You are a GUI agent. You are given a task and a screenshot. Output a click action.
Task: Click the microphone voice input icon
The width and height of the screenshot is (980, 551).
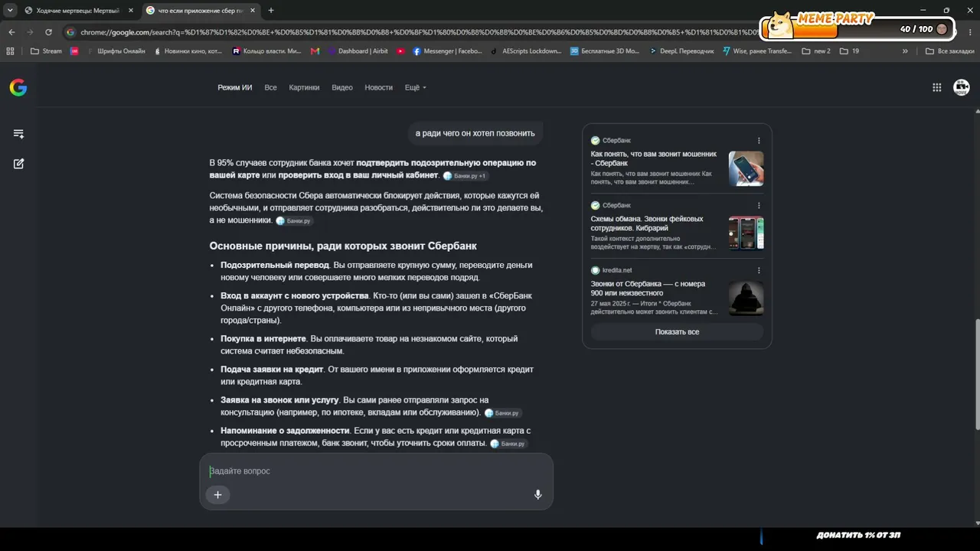click(x=537, y=494)
